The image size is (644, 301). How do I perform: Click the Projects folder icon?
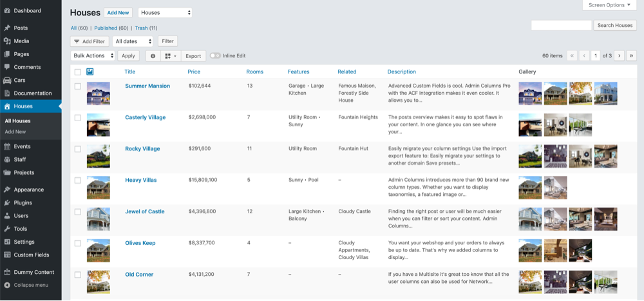click(x=7, y=173)
